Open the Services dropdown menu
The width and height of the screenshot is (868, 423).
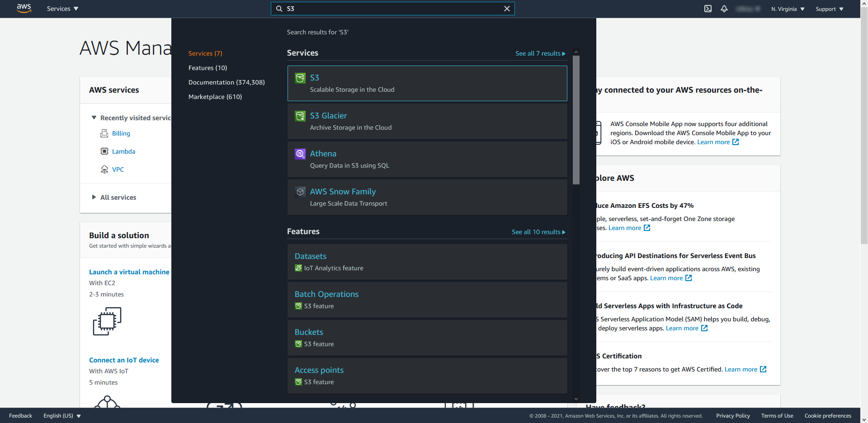(62, 9)
